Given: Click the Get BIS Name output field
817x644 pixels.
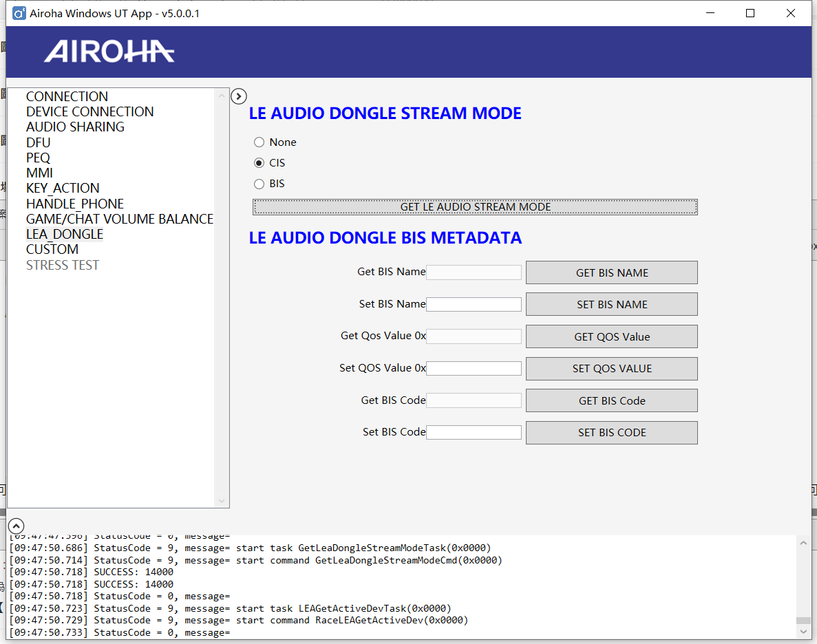Looking at the screenshot, I should click(x=474, y=272).
